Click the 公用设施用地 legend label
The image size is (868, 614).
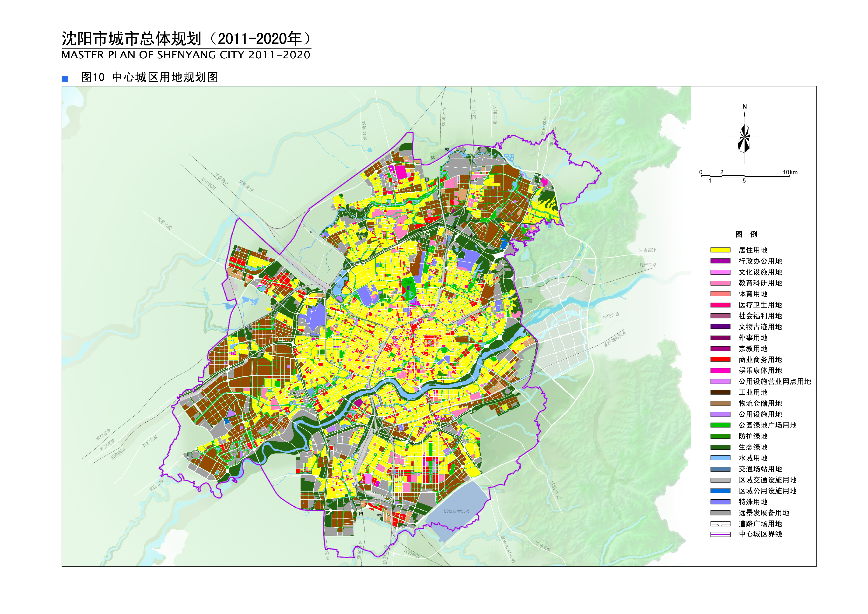pos(760,414)
